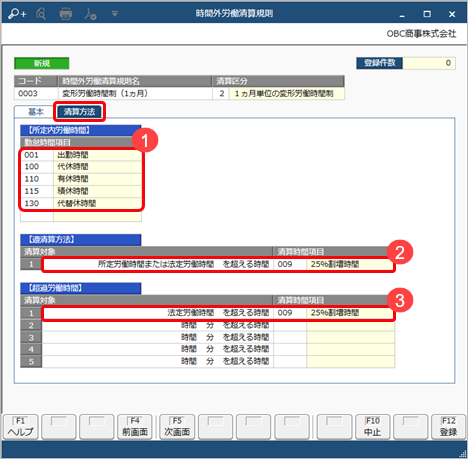This screenshot has height=459, width=468.
Task: Go back with F4 前画面 button
Action: (x=135, y=427)
